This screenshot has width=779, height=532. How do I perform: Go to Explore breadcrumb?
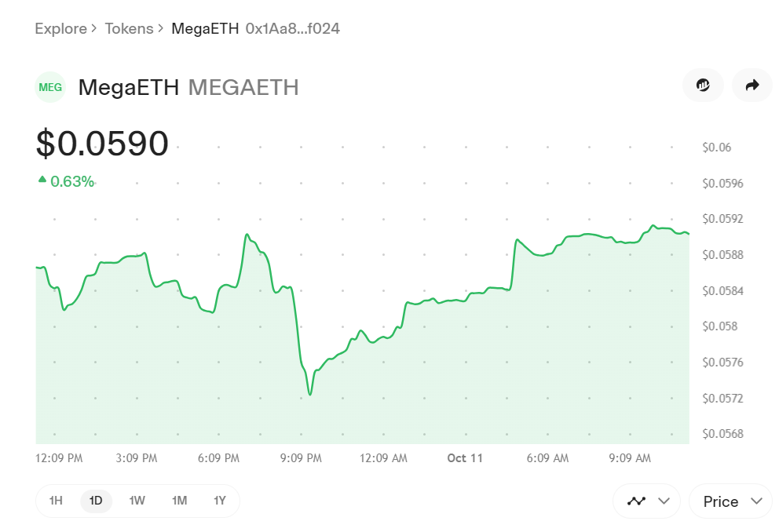click(x=60, y=29)
